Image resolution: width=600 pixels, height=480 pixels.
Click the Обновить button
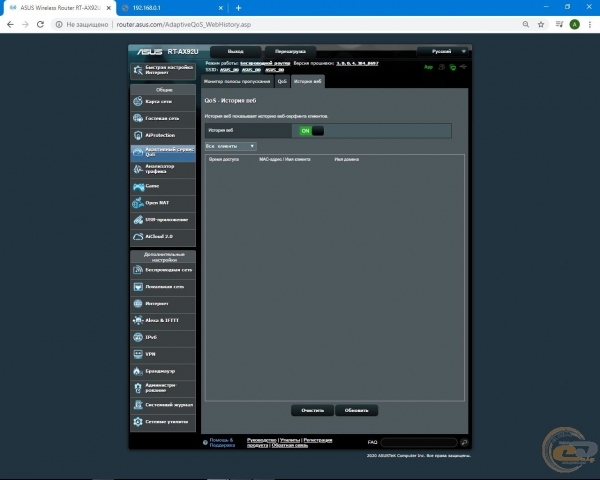coord(356,410)
